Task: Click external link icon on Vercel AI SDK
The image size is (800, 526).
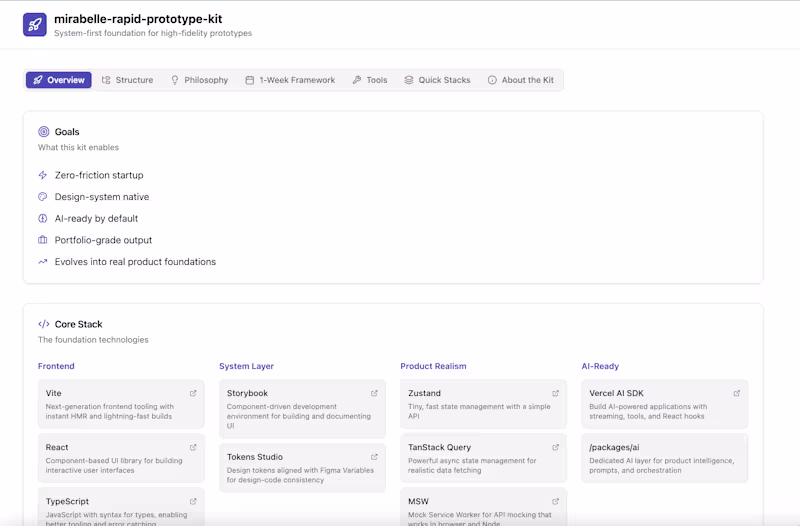Action: (x=737, y=393)
